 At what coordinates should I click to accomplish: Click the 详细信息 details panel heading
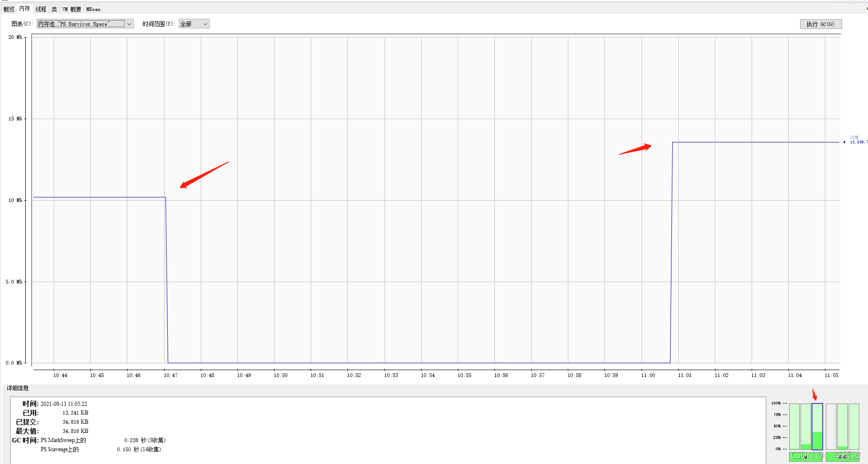[x=17, y=388]
